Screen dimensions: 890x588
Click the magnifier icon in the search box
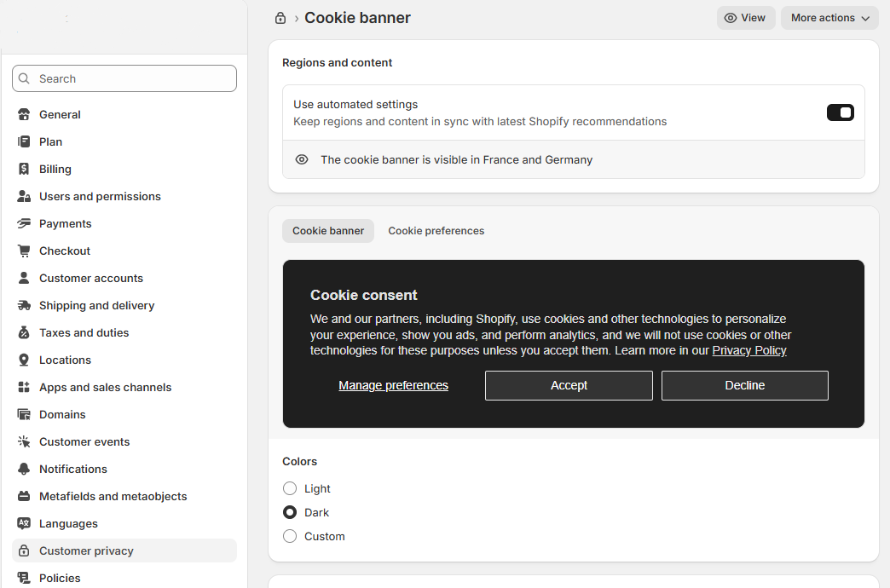(24, 78)
